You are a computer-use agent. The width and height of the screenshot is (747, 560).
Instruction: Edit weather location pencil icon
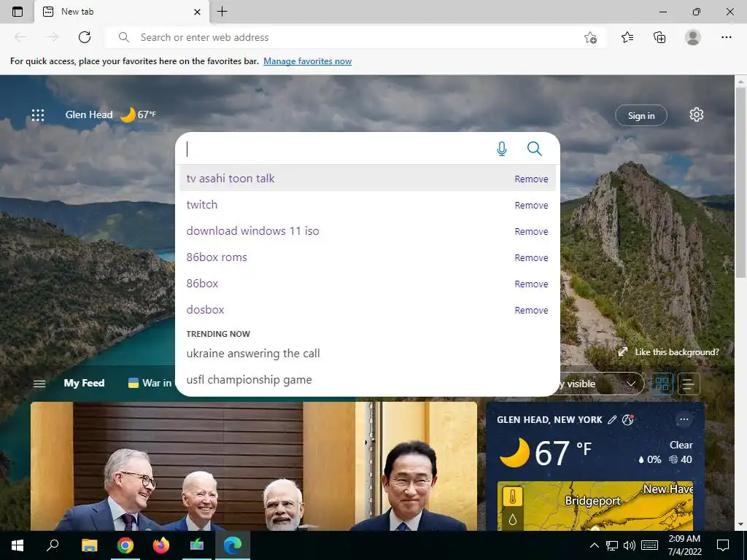click(612, 419)
